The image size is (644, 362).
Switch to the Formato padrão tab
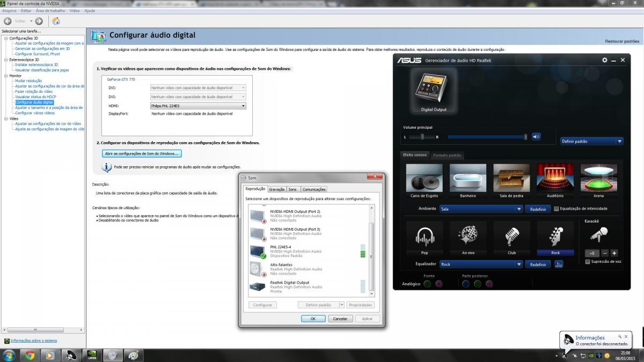click(x=447, y=156)
